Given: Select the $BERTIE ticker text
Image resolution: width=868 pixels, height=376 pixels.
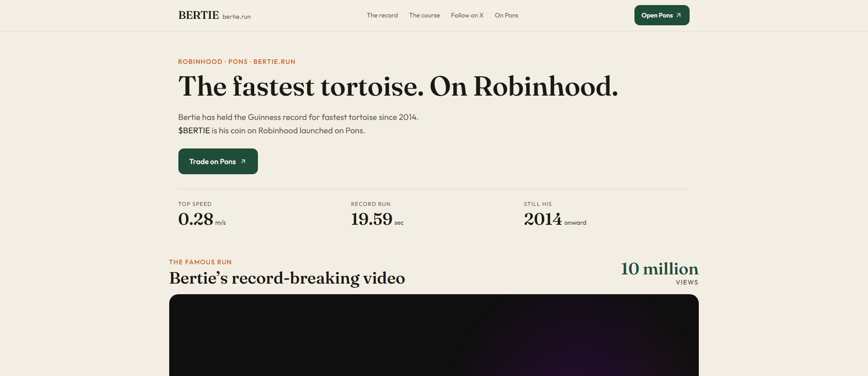Looking at the screenshot, I should (194, 131).
